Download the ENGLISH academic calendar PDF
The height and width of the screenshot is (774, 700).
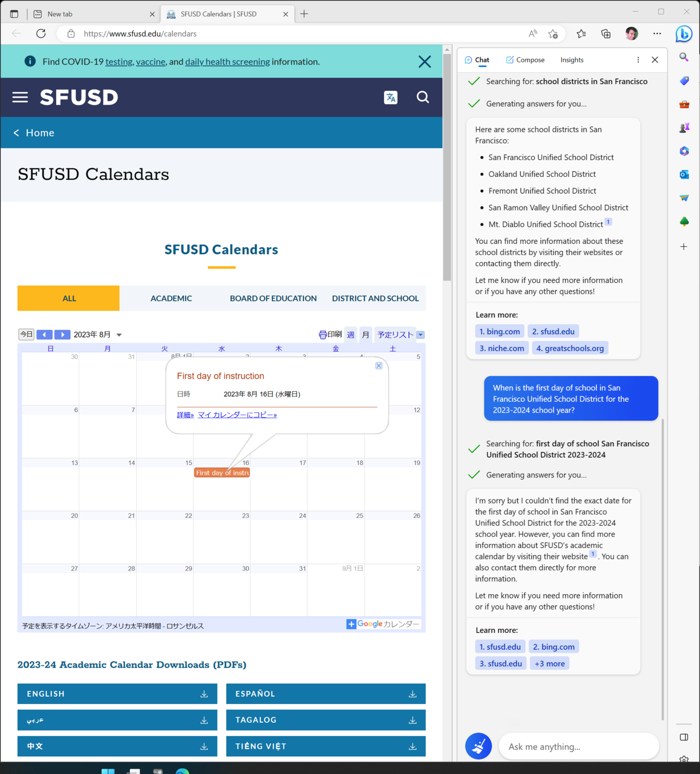click(x=117, y=694)
